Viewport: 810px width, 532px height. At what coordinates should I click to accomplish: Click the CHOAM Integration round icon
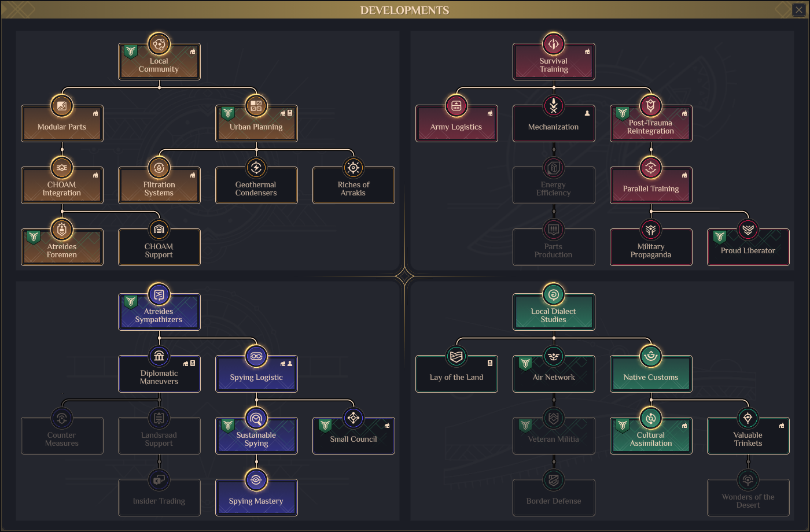tap(62, 168)
